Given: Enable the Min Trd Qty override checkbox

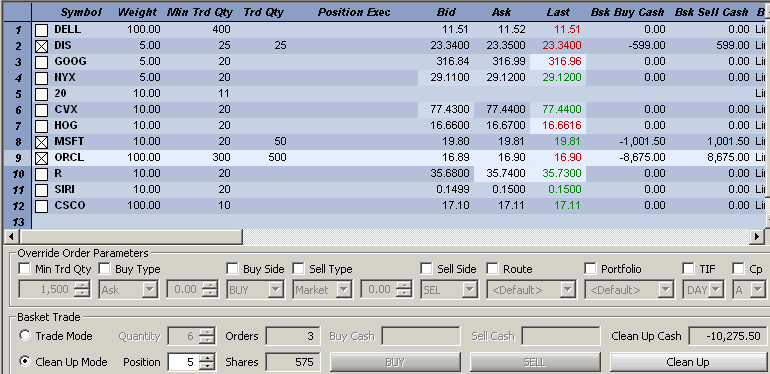Looking at the screenshot, I should point(24,269).
